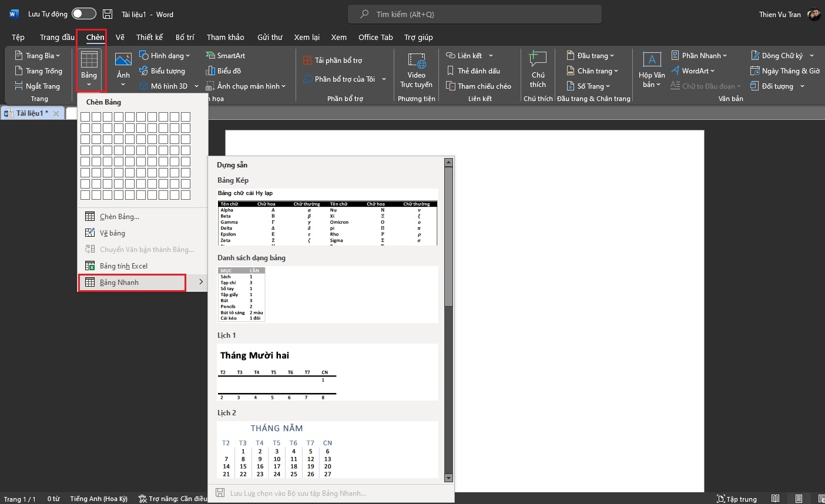This screenshot has width=825, height=504.
Task: Pick the Lịch 1 calendar table thumbnail
Action: click(327, 372)
